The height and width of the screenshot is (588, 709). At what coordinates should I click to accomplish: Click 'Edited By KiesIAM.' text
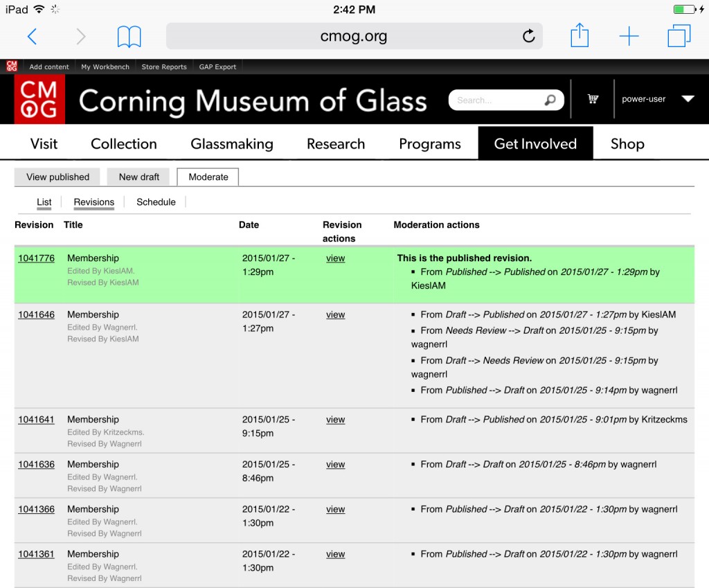tap(101, 271)
